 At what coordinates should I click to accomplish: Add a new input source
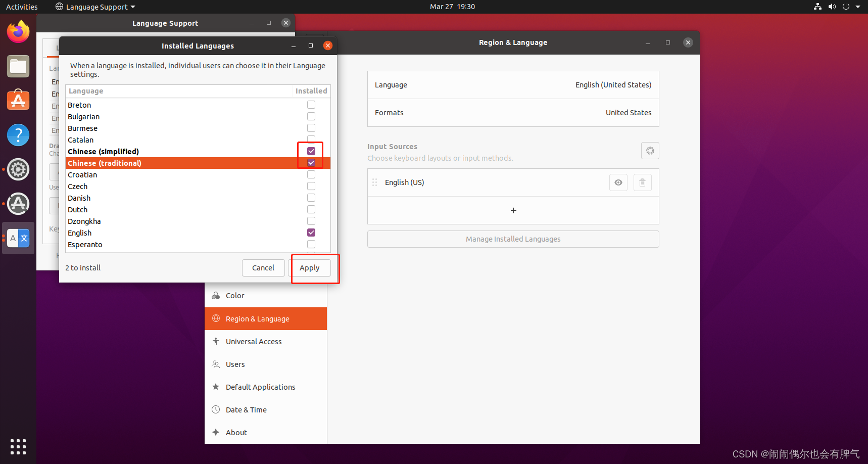[513, 210]
